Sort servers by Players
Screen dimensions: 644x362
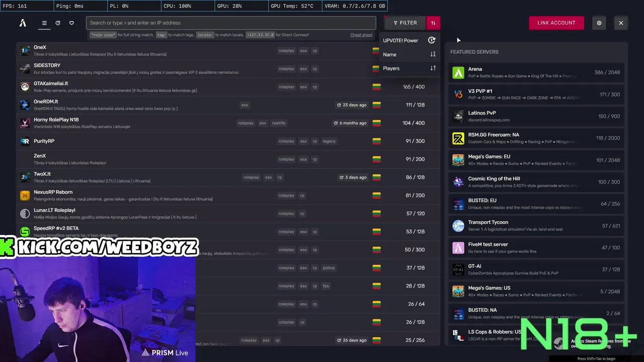[409, 68]
